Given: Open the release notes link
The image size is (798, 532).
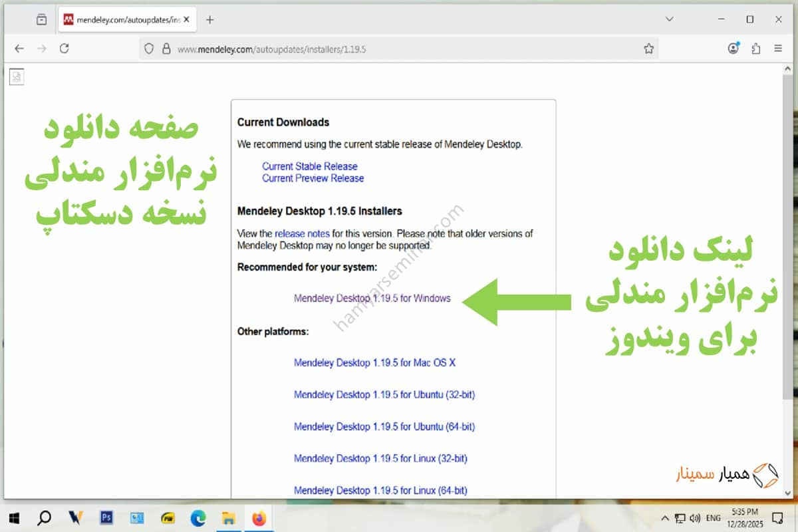Looking at the screenshot, I should click(x=302, y=233).
